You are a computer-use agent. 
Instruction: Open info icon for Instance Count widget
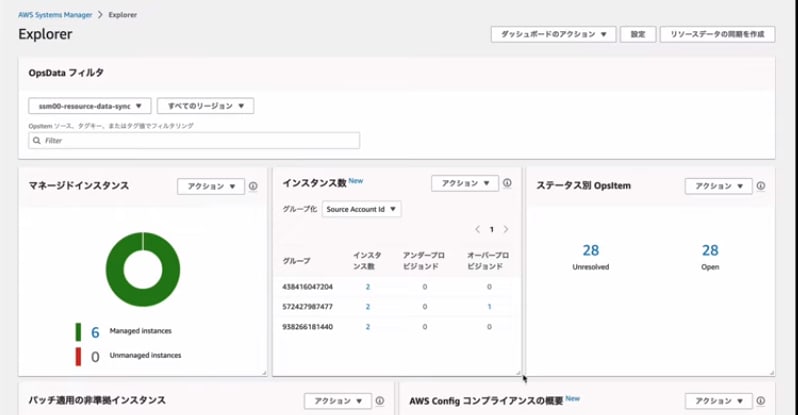click(x=507, y=183)
